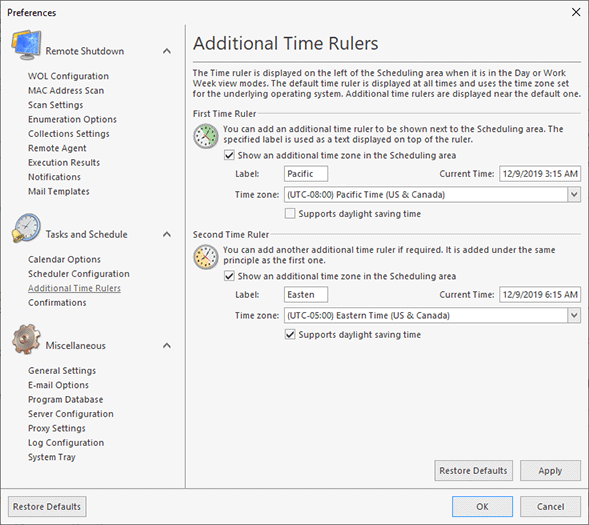Open Mail Templates page
The height and width of the screenshot is (525, 589).
tap(59, 191)
